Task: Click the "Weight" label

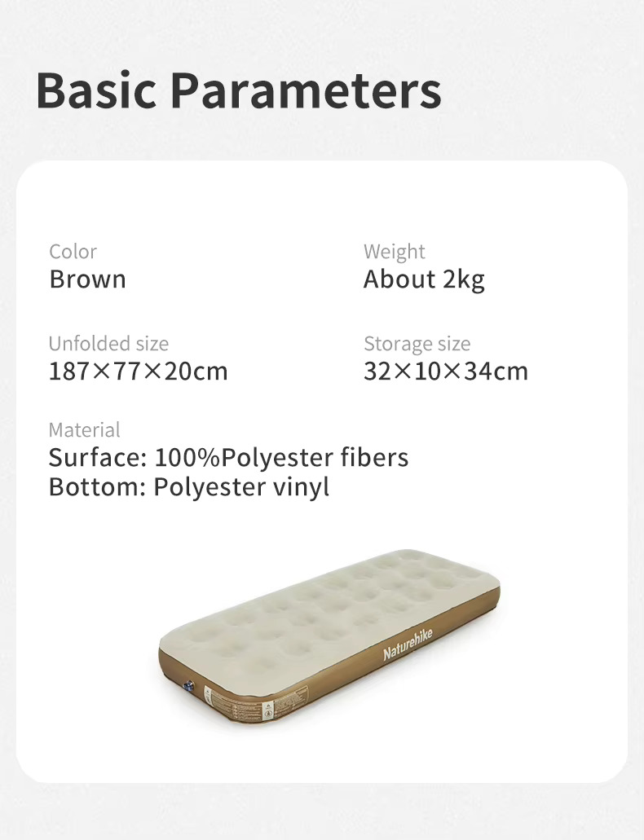Action: tap(395, 252)
